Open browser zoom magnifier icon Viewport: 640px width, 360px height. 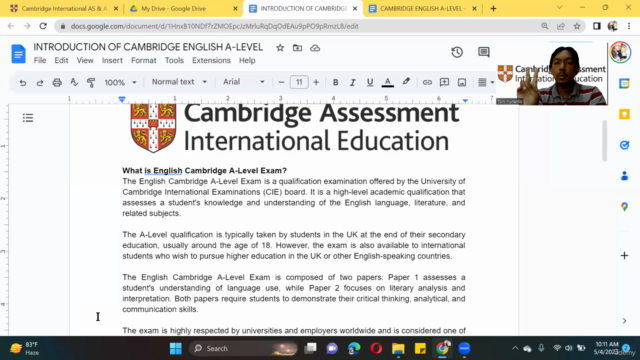coord(544,26)
